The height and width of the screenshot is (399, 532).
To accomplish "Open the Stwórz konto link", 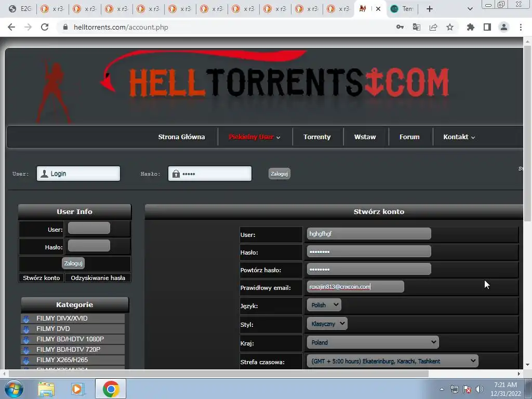I will pos(42,278).
